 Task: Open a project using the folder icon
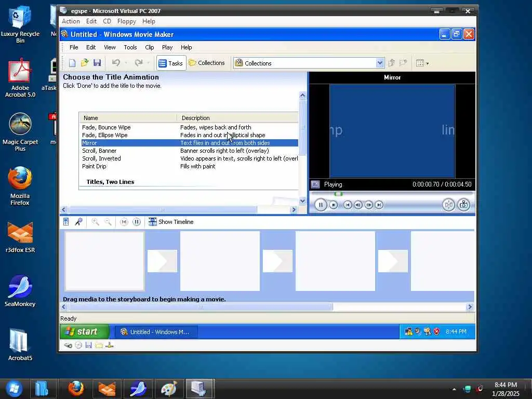85,63
